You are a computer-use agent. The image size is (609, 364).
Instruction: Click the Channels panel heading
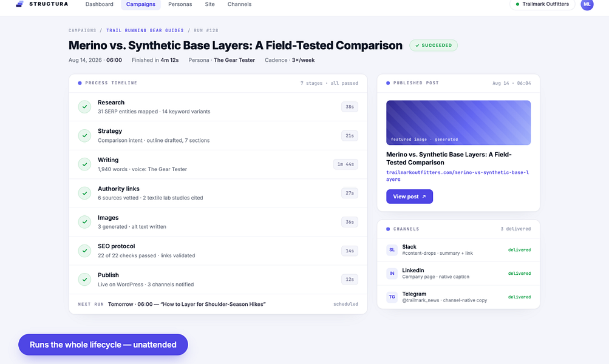406,229
